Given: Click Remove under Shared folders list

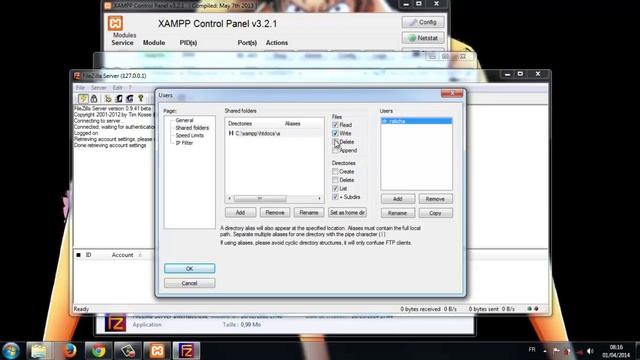Looking at the screenshot, I should [x=275, y=213].
